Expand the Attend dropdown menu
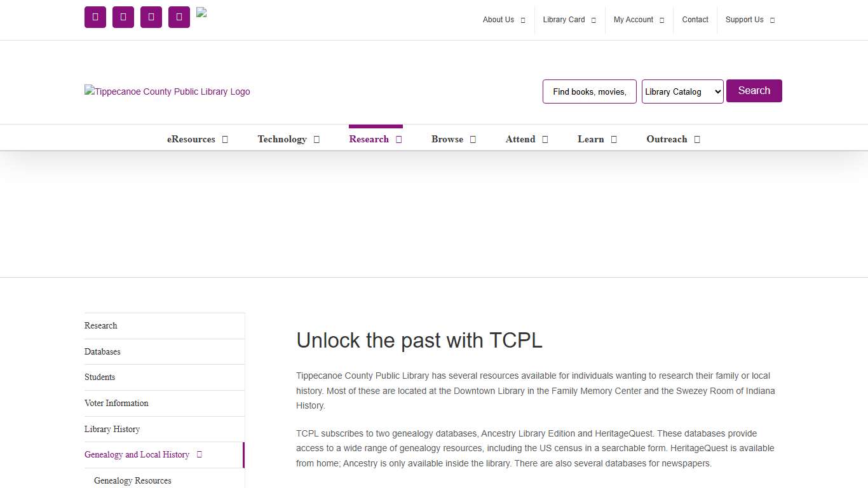 (x=526, y=139)
